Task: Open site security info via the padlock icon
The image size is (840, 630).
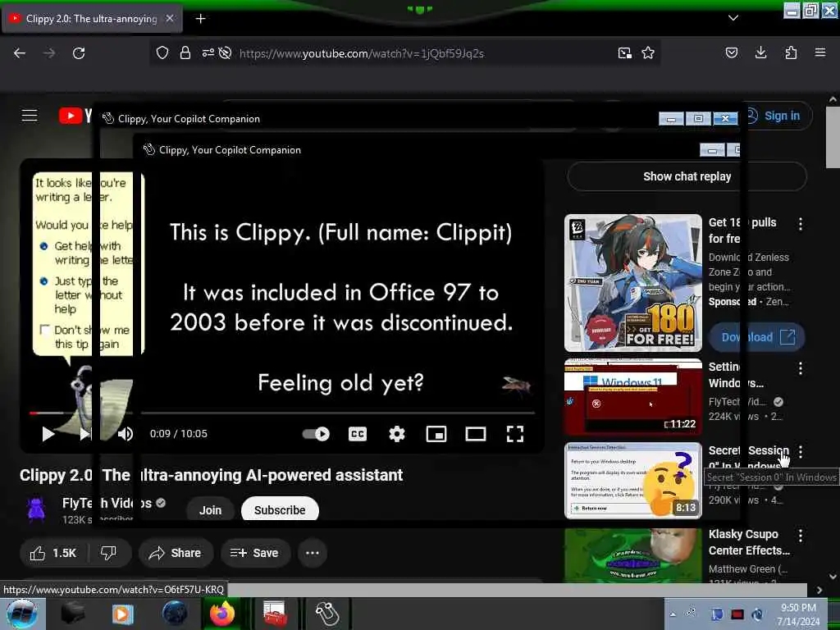Action: pyautogui.click(x=185, y=52)
